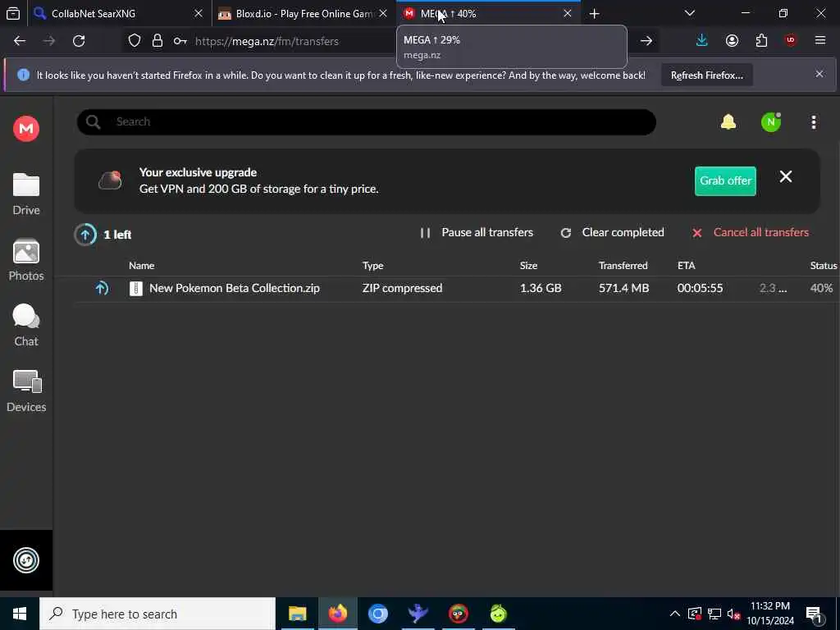
Task: Click the Go arrow in address bar
Action: tap(646, 41)
